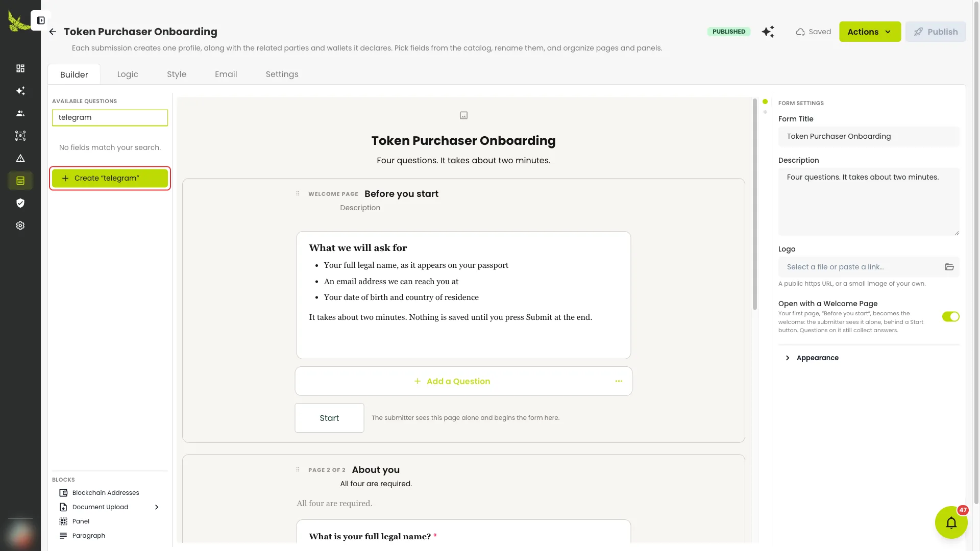Go back with the left arrow icon

point(53,32)
